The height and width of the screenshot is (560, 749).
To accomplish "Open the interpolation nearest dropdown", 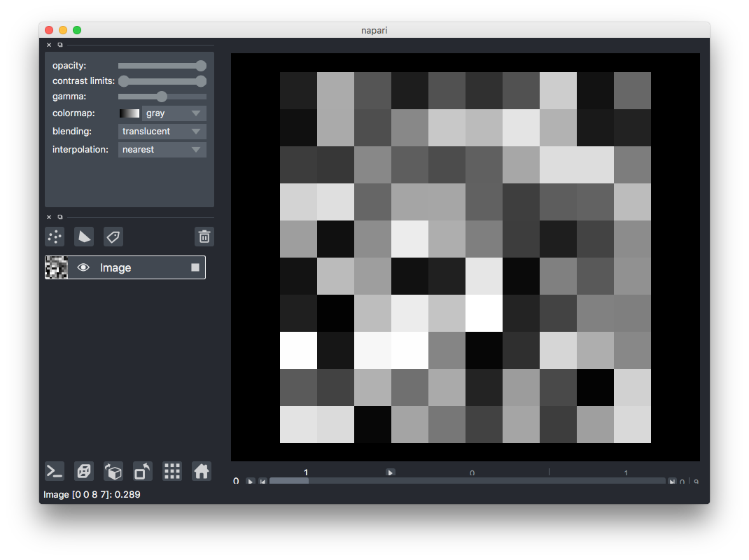I will point(162,150).
